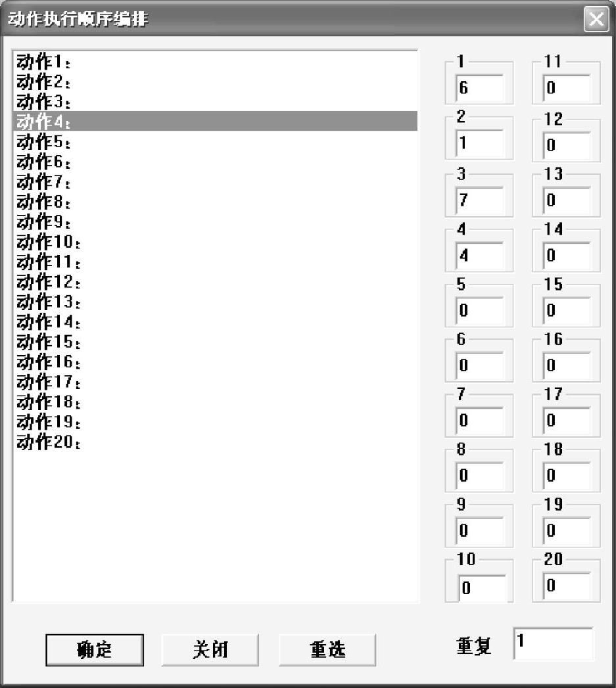Click the sequence field labeled 10
Image resolution: width=616 pixels, height=688 pixels.
click(482, 587)
